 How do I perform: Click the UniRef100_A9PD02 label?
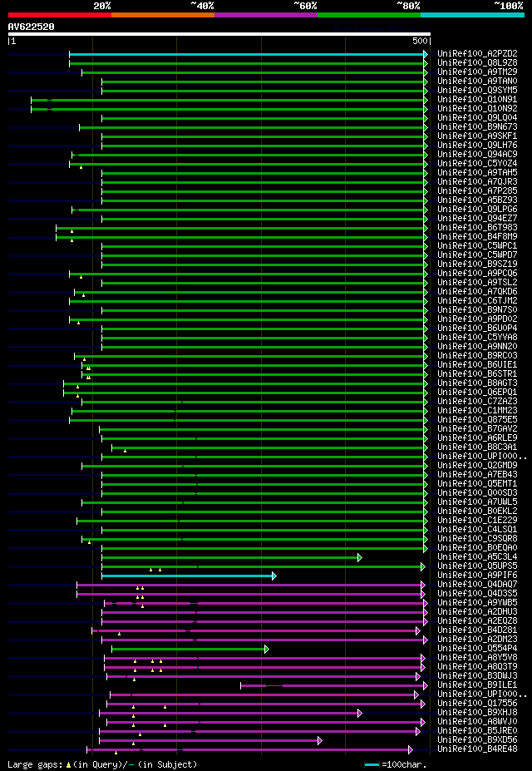[477, 319]
